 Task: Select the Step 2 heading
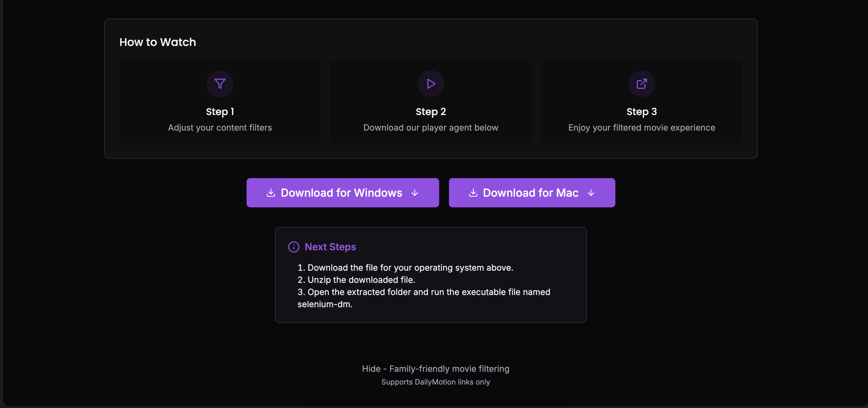tap(431, 111)
